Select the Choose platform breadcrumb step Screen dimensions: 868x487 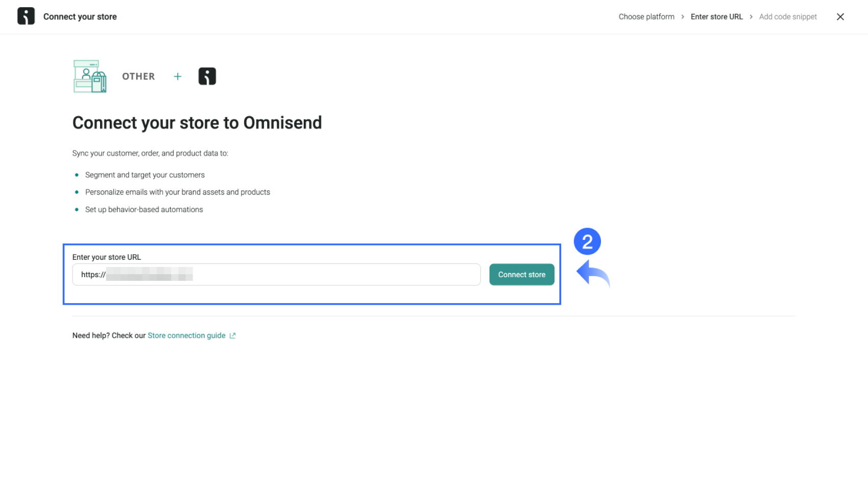(646, 16)
